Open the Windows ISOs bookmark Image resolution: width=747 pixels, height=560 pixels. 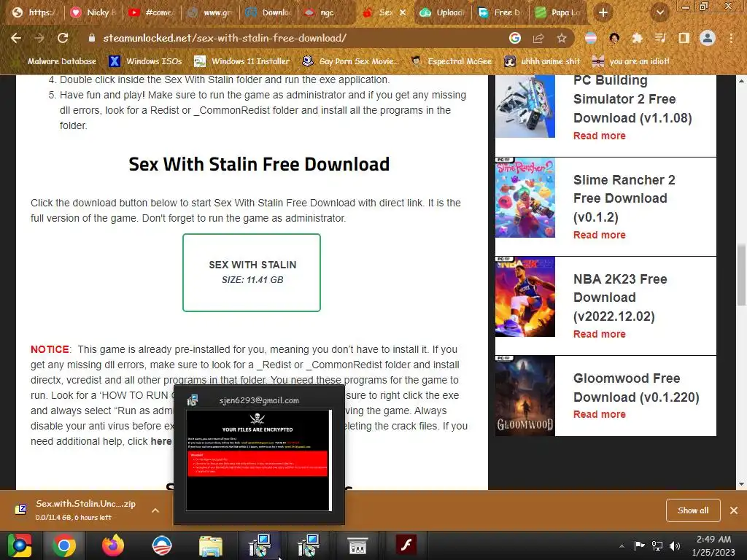point(145,61)
